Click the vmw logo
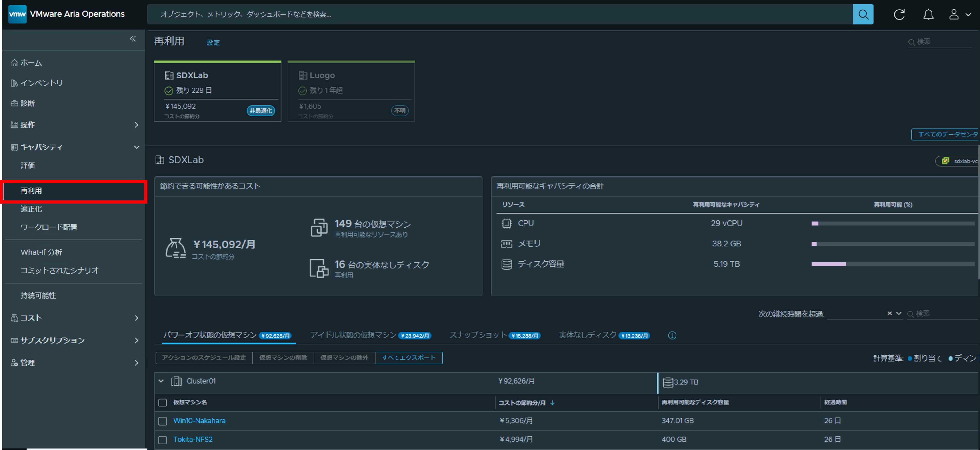980x450 pixels. click(18, 14)
